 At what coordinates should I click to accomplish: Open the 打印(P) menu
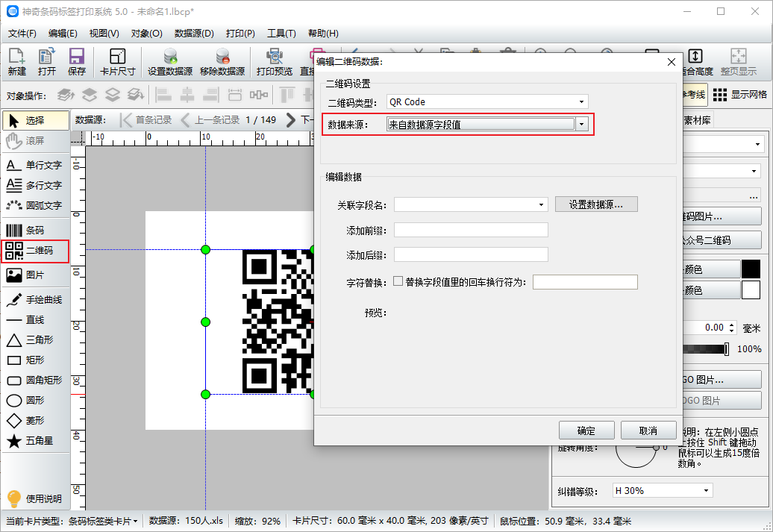(x=240, y=34)
